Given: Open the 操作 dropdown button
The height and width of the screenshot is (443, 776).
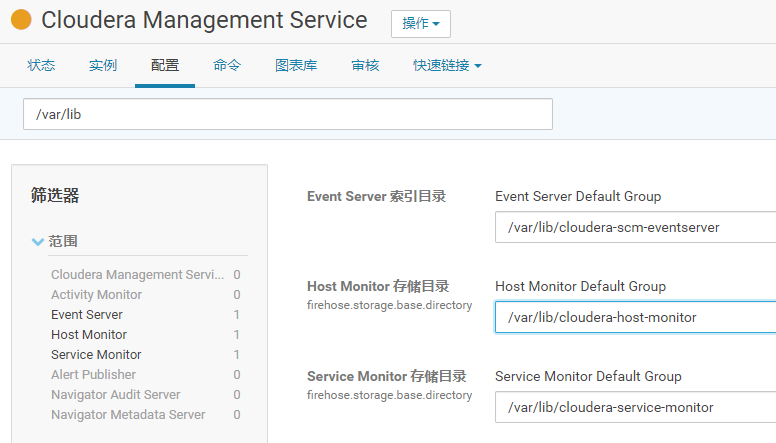Looking at the screenshot, I should [420, 24].
